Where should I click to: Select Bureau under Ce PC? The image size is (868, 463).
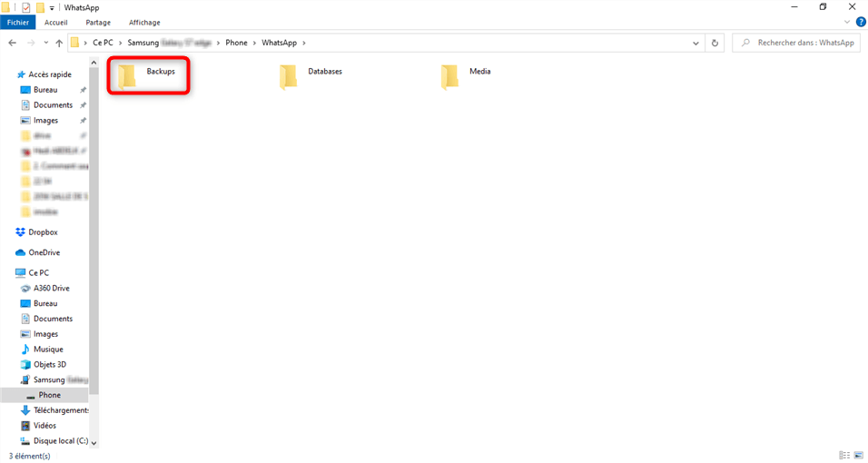click(45, 303)
